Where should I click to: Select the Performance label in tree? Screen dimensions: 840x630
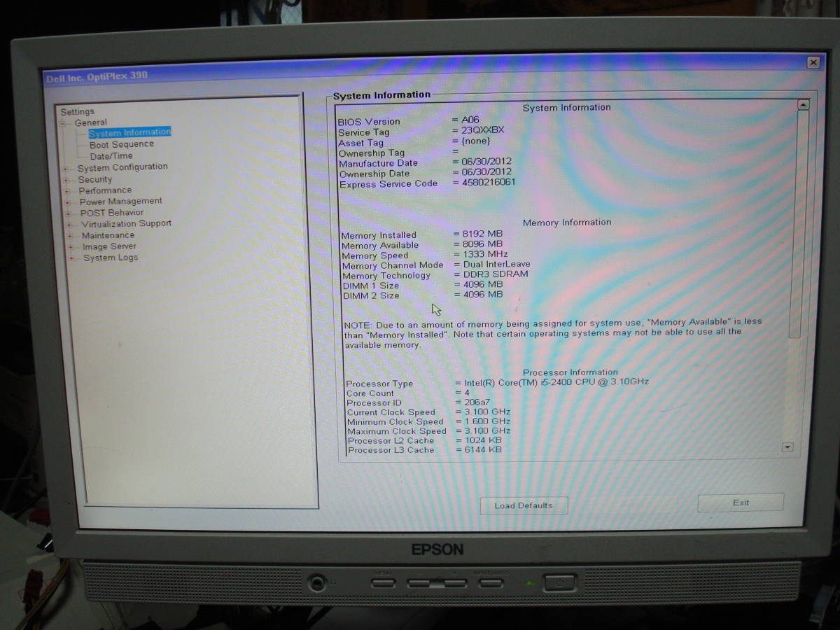(105, 190)
